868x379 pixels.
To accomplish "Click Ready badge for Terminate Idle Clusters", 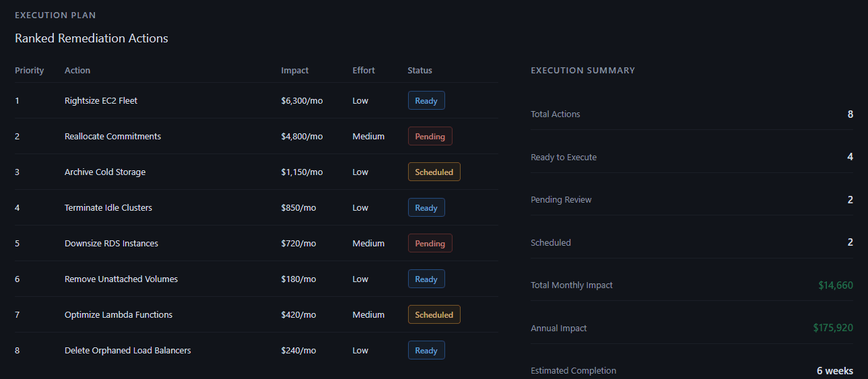I will coord(426,208).
